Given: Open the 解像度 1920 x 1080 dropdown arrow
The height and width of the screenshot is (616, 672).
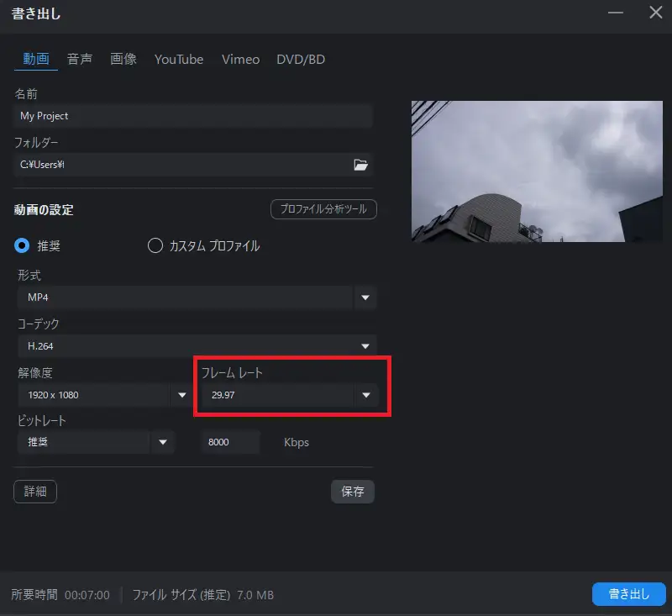Looking at the screenshot, I should click(182, 395).
